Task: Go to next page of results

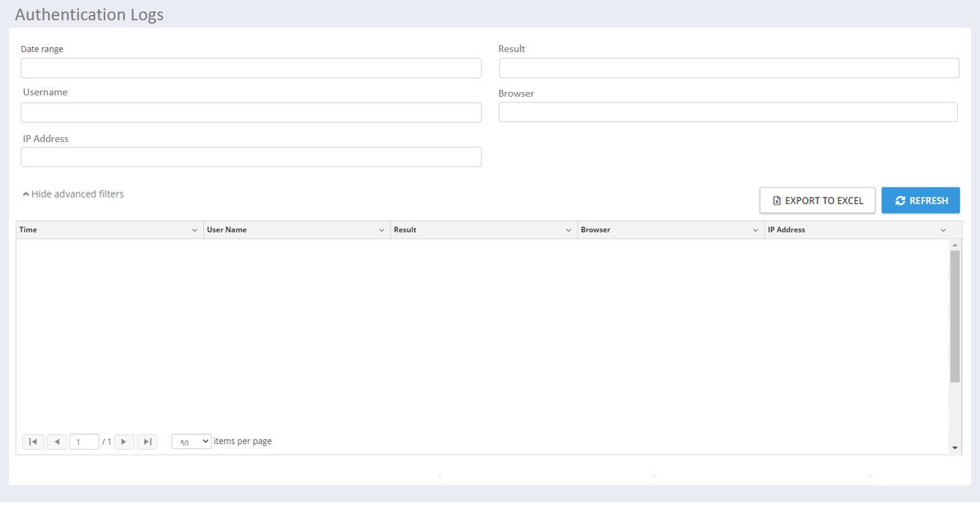Action: pos(124,442)
